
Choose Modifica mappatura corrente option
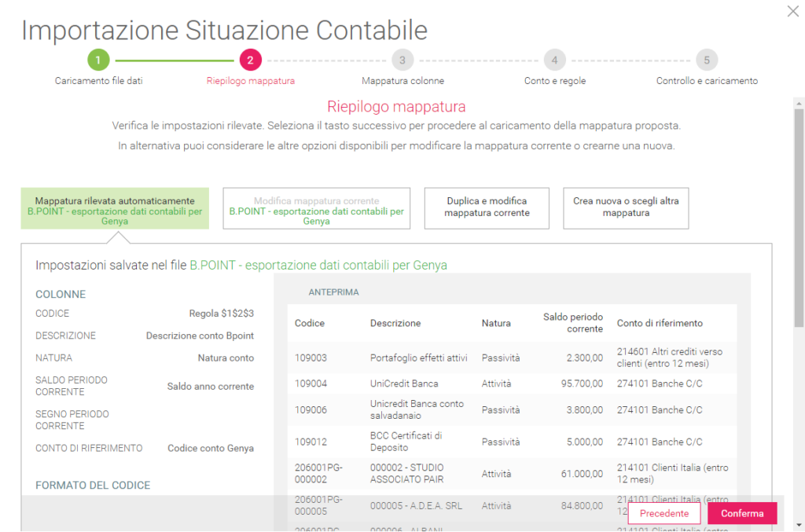(x=316, y=208)
